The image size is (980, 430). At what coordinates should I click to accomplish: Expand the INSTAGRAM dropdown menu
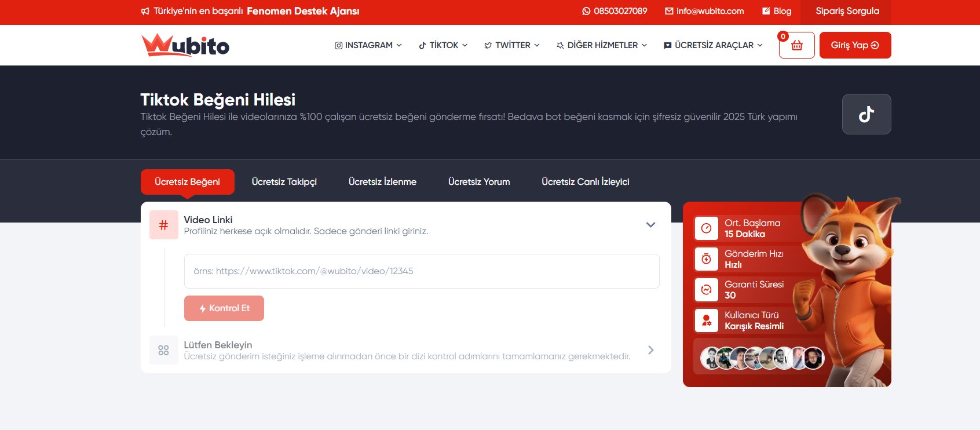pyautogui.click(x=368, y=45)
